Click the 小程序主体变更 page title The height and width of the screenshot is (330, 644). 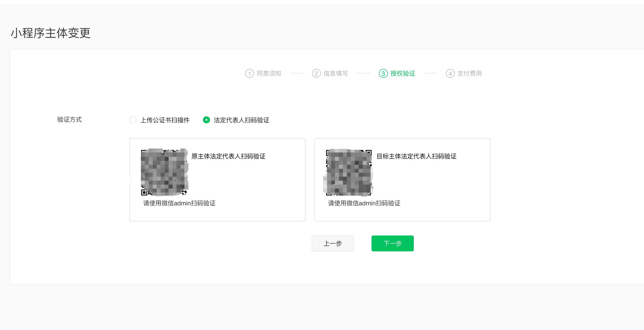coord(50,33)
